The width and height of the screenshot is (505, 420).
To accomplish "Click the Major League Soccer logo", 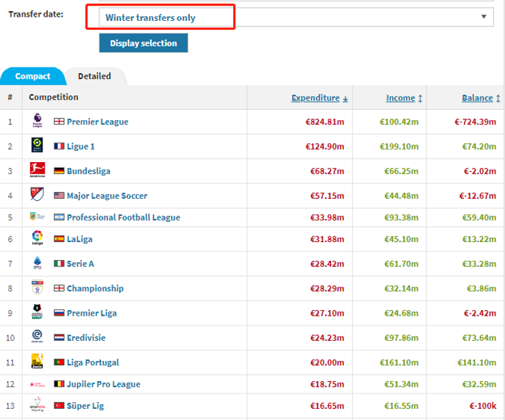I will pos(37,194).
